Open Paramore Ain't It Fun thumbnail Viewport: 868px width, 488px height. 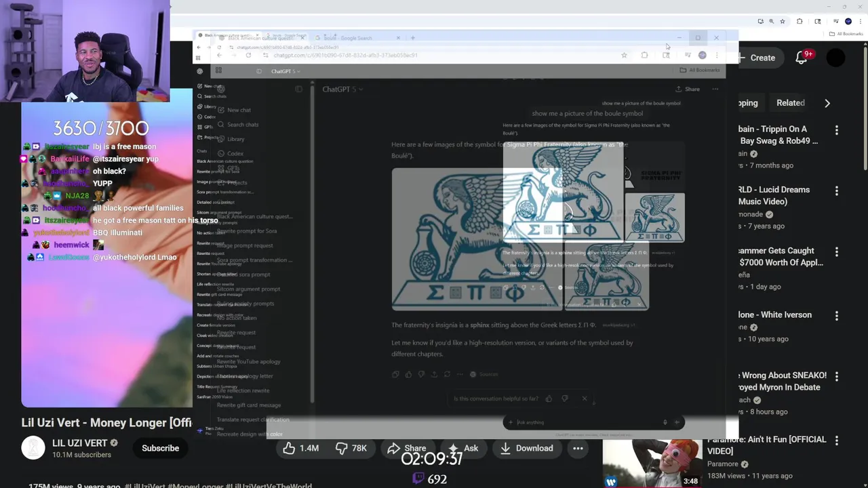click(652, 464)
